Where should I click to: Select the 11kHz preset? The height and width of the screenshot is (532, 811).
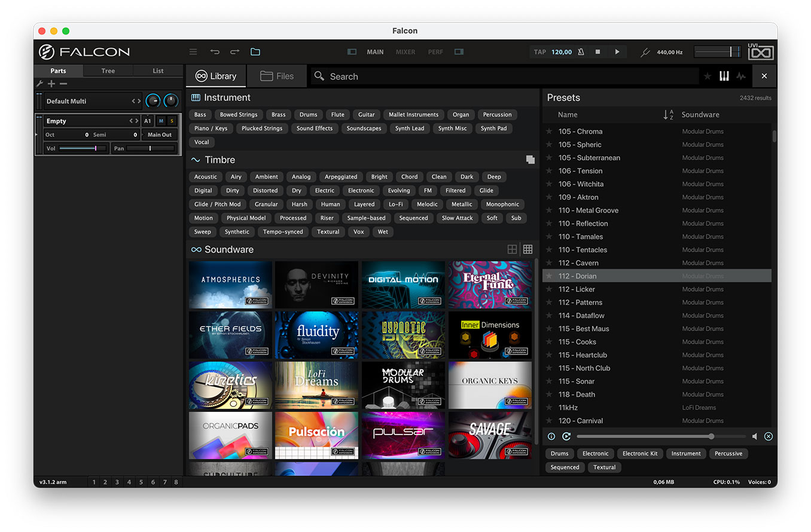click(x=657, y=408)
